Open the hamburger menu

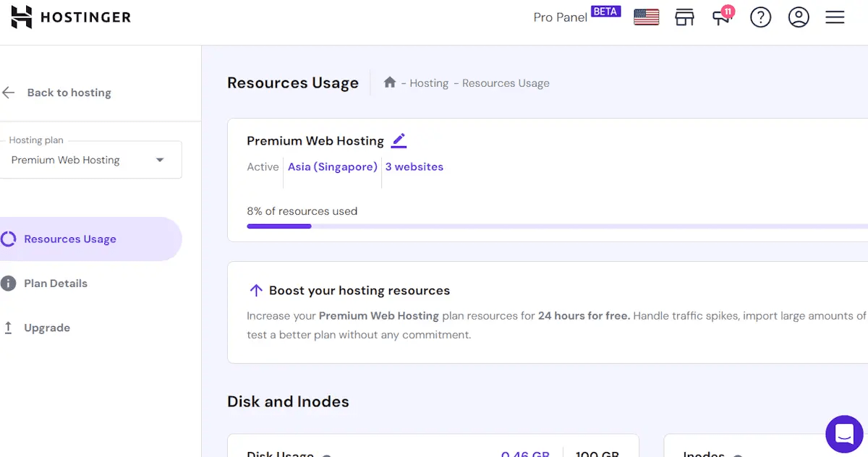coord(835,17)
